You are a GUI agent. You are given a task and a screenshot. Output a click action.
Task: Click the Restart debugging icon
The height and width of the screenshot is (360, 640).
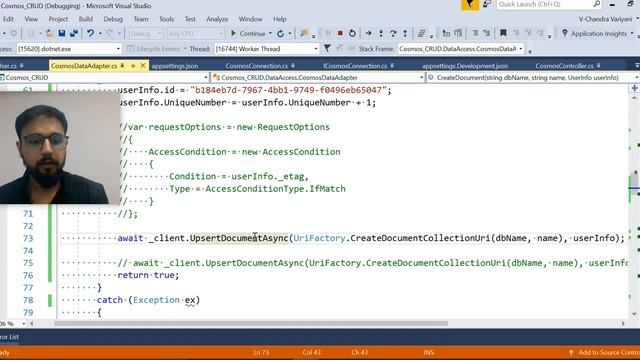[352, 33]
